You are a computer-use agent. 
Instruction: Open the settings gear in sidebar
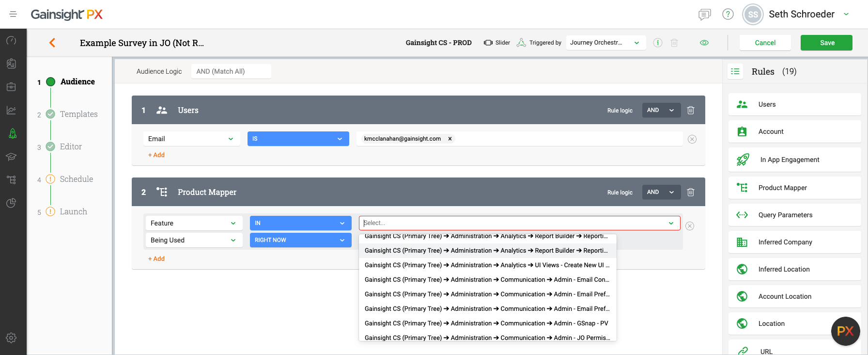[x=11, y=338]
